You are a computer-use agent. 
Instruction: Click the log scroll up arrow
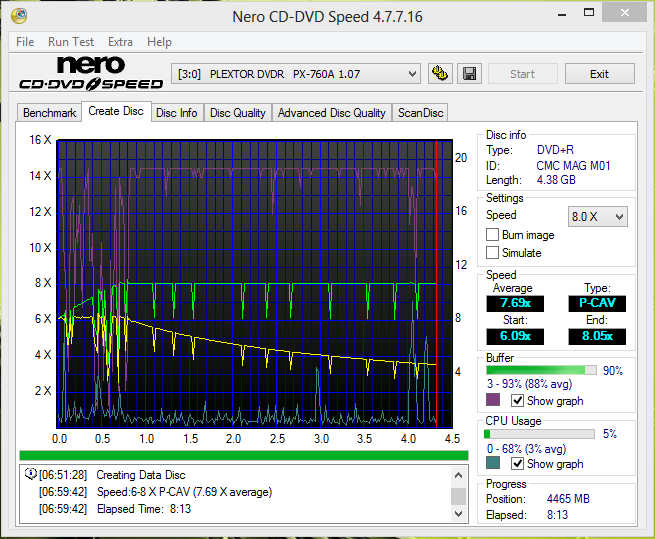click(458, 475)
